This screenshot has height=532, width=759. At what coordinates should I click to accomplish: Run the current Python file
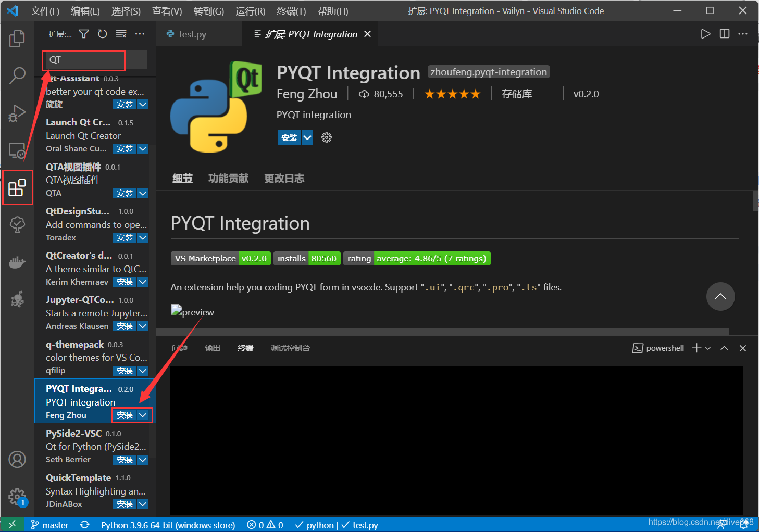pyautogui.click(x=705, y=33)
